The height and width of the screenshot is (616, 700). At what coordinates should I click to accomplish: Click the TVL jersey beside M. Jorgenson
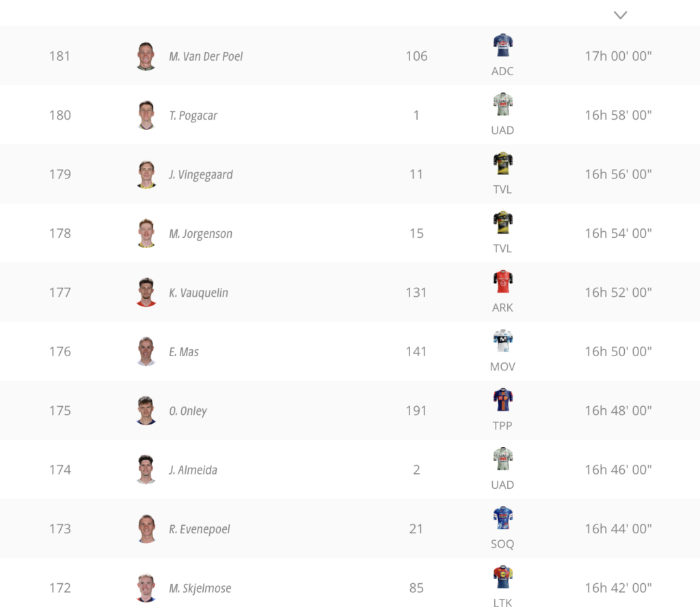click(502, 222)
